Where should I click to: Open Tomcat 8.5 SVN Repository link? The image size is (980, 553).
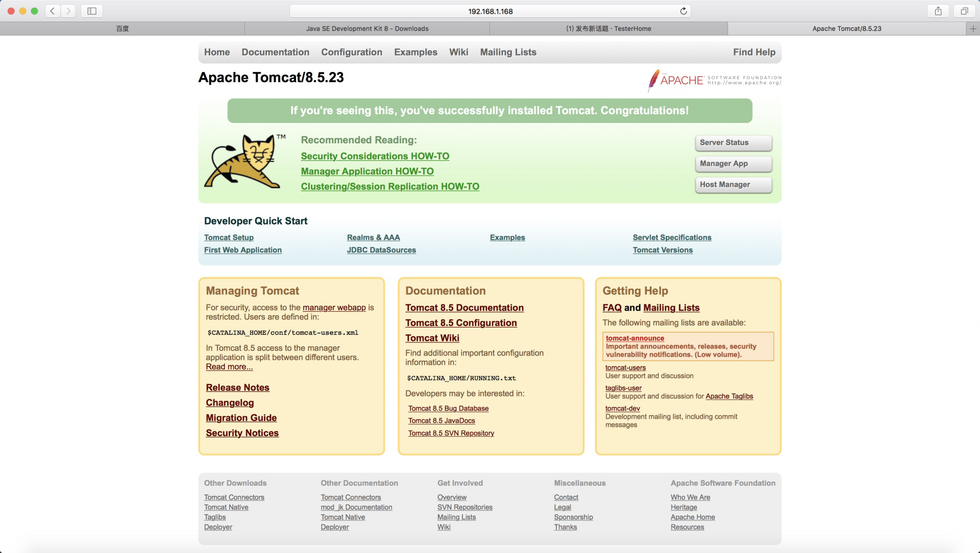(x=451, y=433)
